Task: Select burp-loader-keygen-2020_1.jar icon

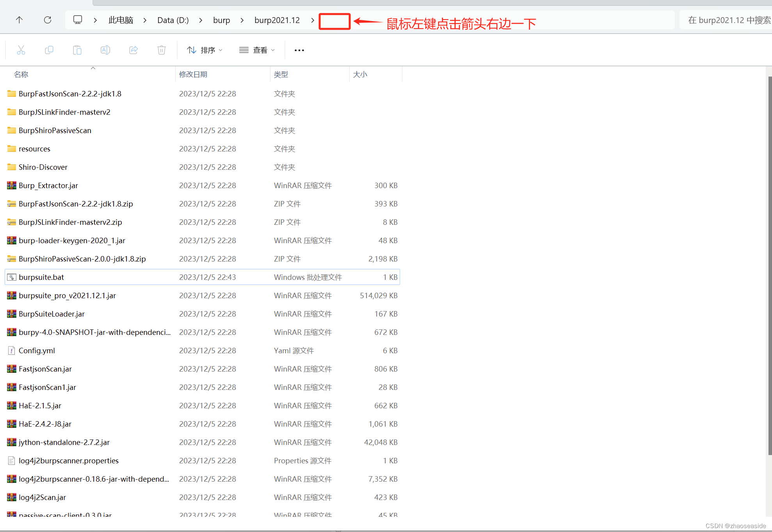Action: click(x=12, y=240)
